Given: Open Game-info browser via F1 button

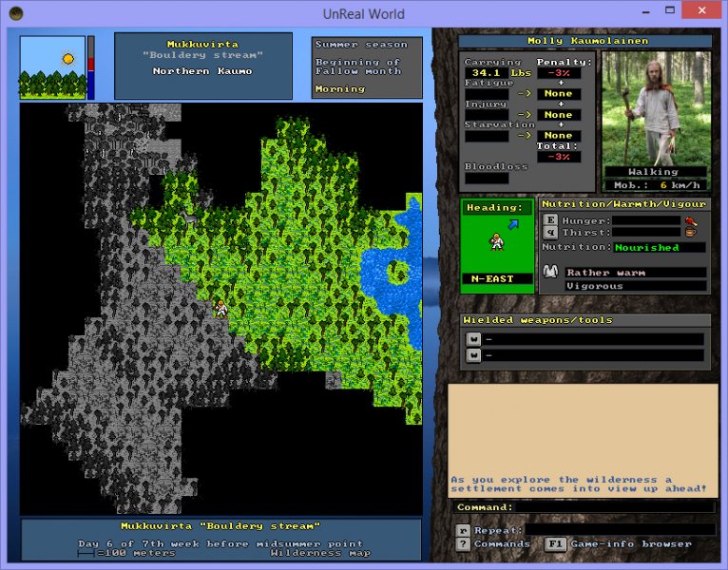Looking at the screenshot, I should (x=556, y=544).
